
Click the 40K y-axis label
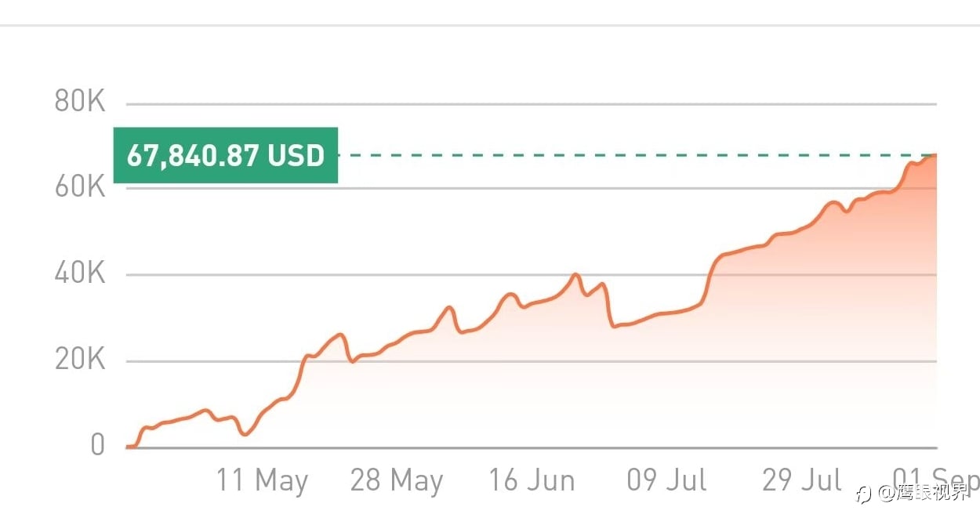pyautogui.click(x=79, y=273)
